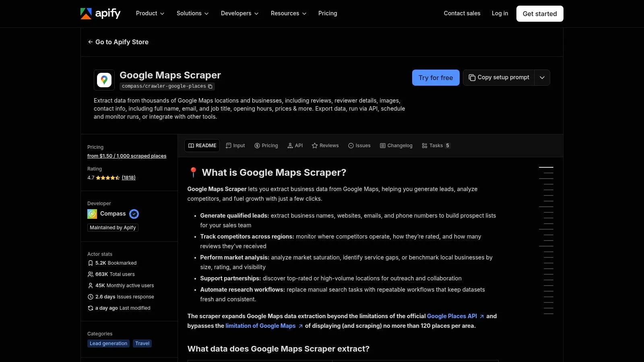Viewport: 644px width, 362px height.
Task: Switch to the Input tab
Action: click(x=235, y=146)
